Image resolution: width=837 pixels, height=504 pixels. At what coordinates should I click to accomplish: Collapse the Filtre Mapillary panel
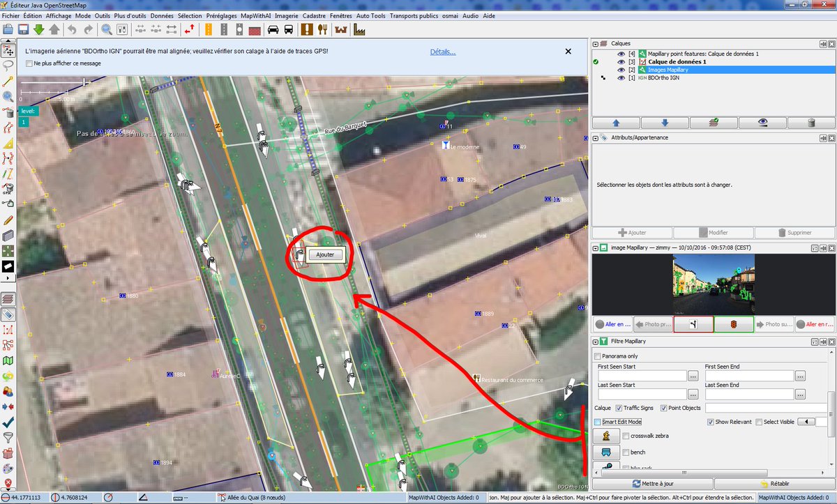click(x=595, y=342)
